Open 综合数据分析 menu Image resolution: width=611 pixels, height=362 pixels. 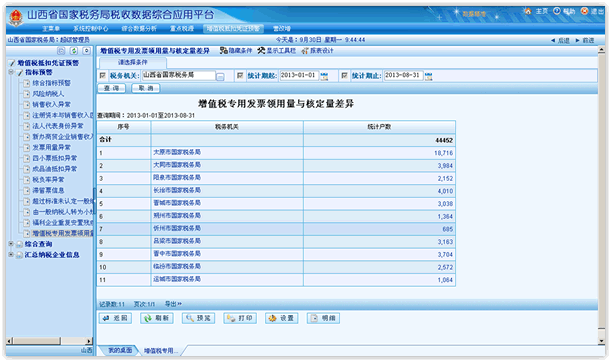coord(139,28)
